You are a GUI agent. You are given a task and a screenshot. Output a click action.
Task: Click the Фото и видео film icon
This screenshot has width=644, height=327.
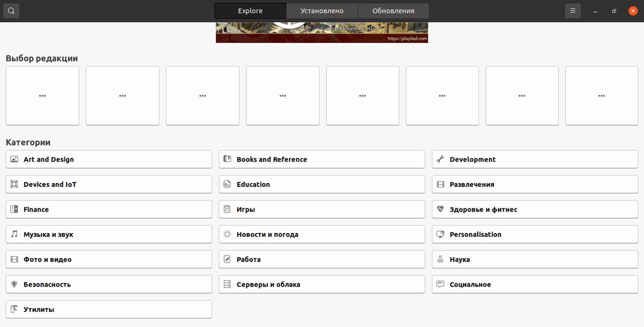click(x=14, y=259)
